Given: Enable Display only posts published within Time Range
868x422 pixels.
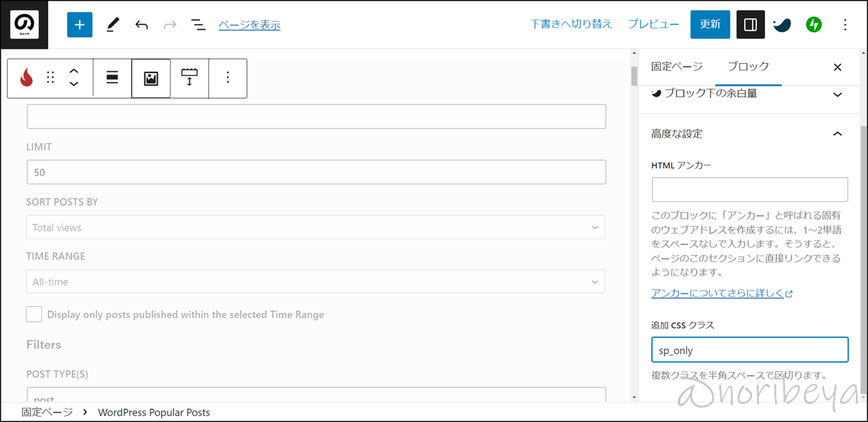Looking at the screenshot, I should (x=34, y=314).
